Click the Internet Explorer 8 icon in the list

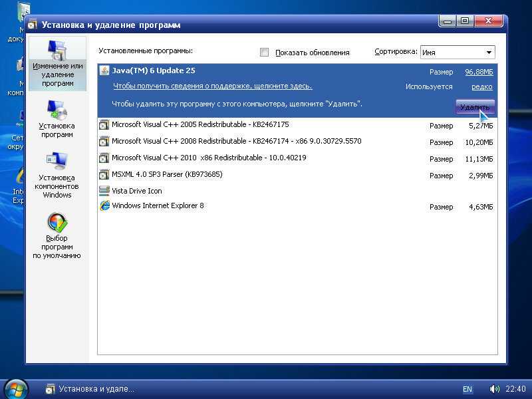pos(104,205)
